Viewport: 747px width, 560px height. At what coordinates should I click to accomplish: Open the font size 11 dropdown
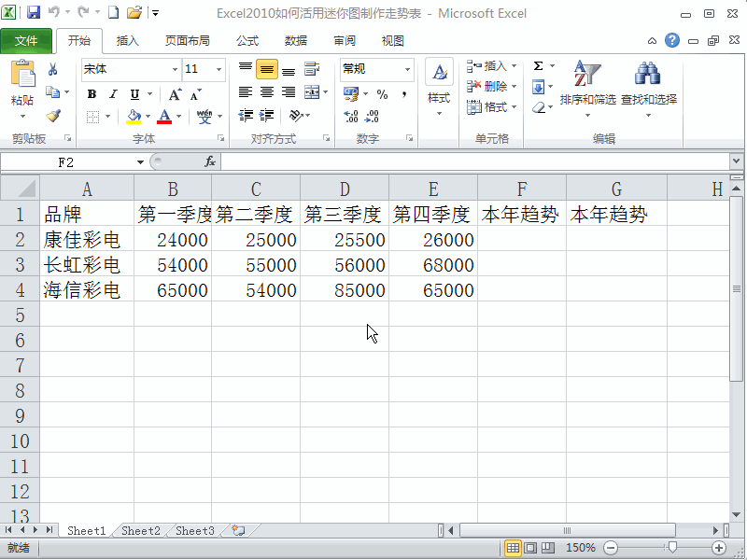tap(218, 69)
